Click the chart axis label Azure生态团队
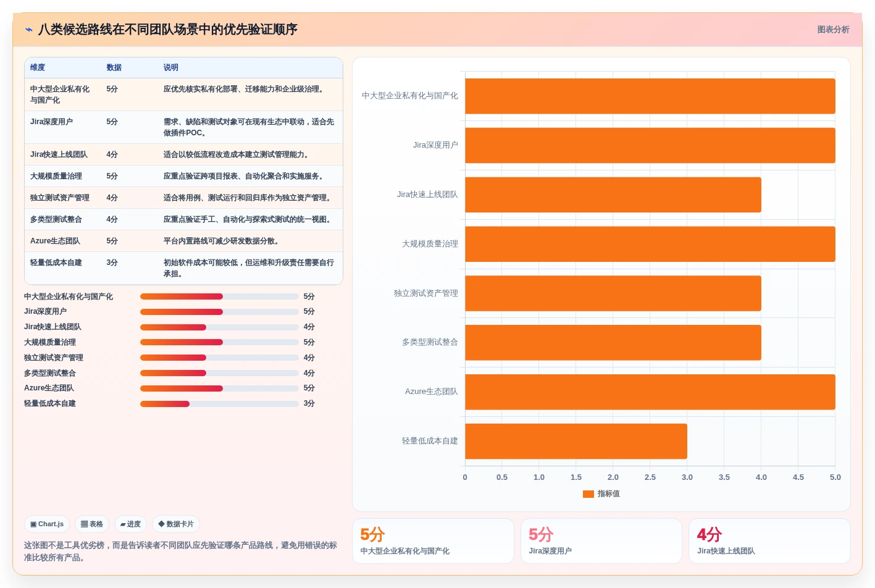The image size is (875, 588). [x=432, y=392]
